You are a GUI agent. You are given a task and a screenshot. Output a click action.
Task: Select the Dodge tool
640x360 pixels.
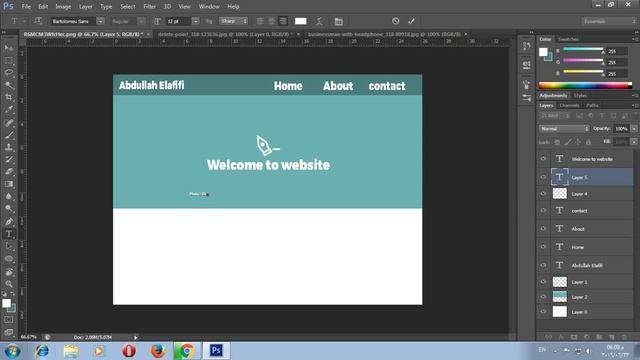point(9,209)
